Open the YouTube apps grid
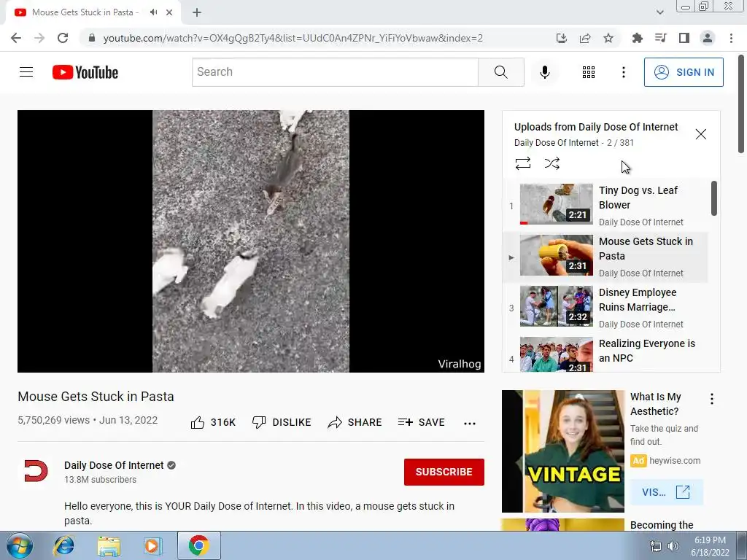The image size is (747, 560). [589, 72]
